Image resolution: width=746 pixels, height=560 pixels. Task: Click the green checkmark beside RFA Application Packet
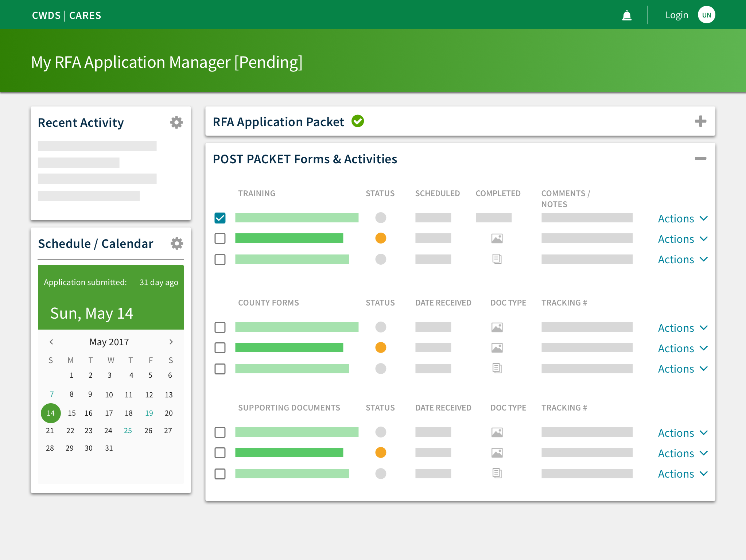pyautogui.click(x=358, y=121)
